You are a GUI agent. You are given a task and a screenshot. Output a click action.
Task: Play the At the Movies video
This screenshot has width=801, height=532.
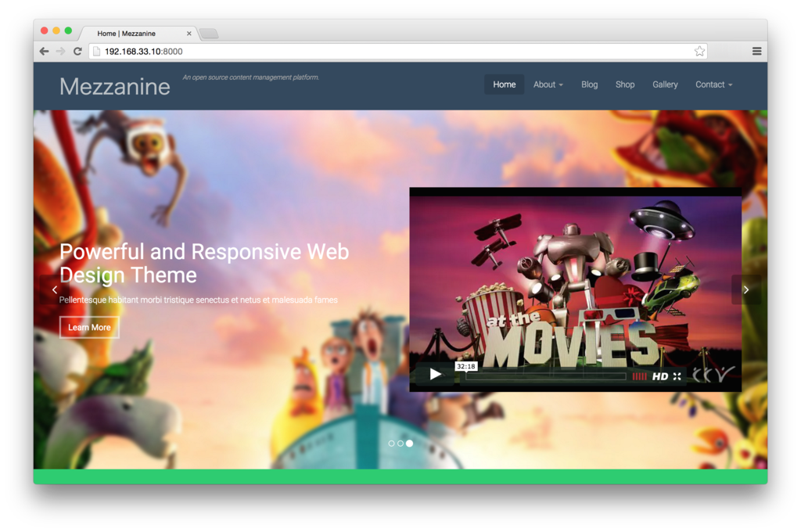click(435, 375)
